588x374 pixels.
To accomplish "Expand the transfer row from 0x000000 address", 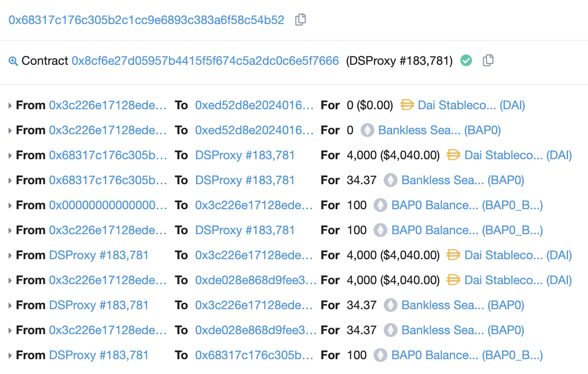I will coord(10,206).
